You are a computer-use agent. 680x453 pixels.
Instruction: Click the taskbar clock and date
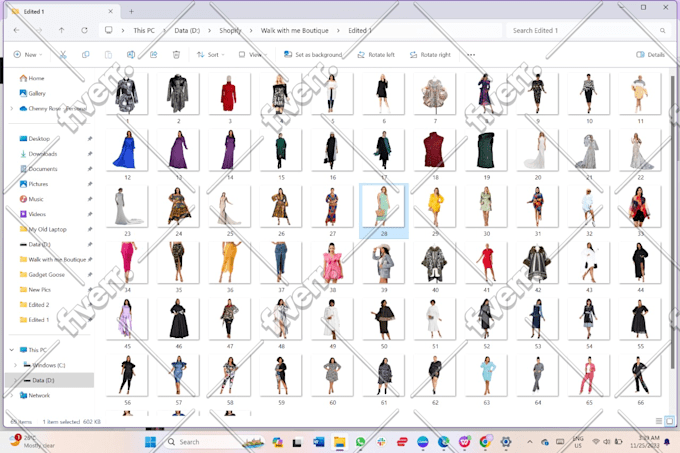644,442
